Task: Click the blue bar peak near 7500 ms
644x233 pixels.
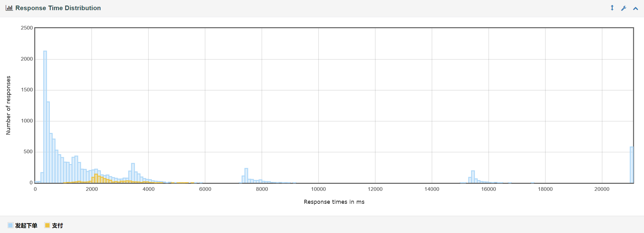Action: pos(246,176)
